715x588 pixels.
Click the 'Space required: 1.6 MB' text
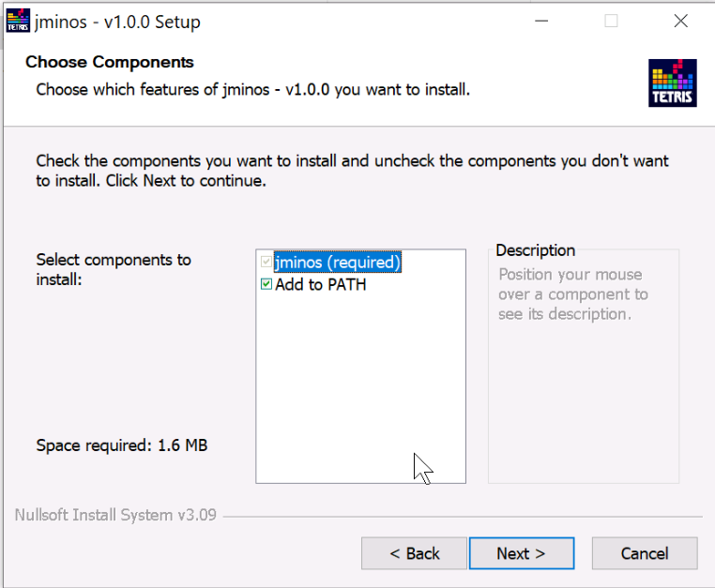point(122,445)
